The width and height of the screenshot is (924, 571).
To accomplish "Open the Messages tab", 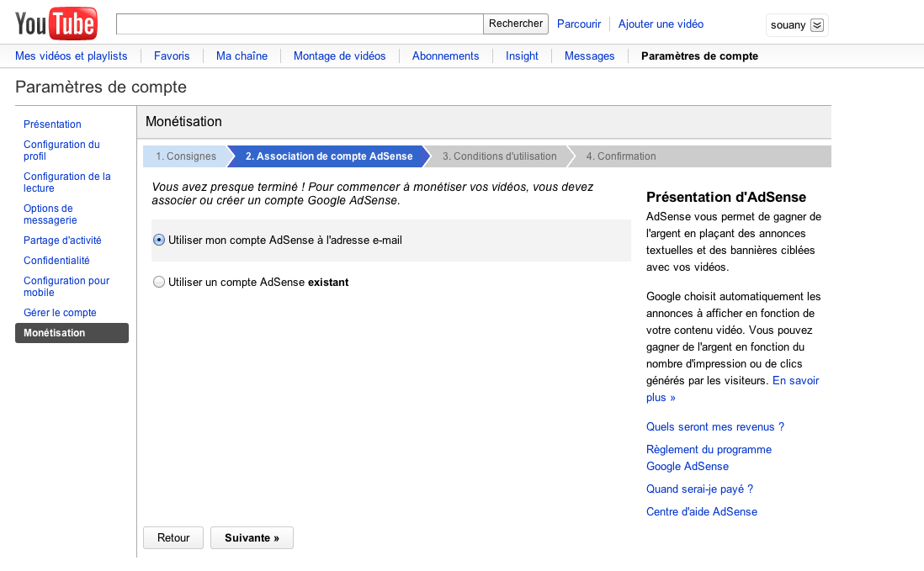I will [x=589, y=56].
